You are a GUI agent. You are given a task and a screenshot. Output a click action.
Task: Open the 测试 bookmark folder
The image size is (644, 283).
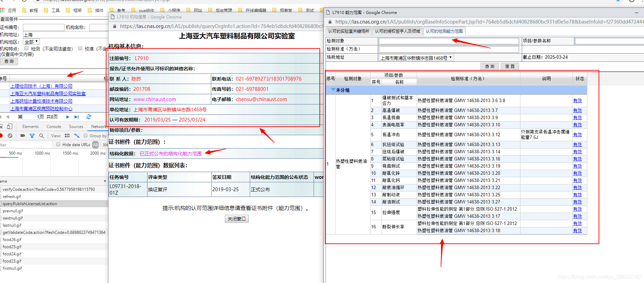point(306,11)
